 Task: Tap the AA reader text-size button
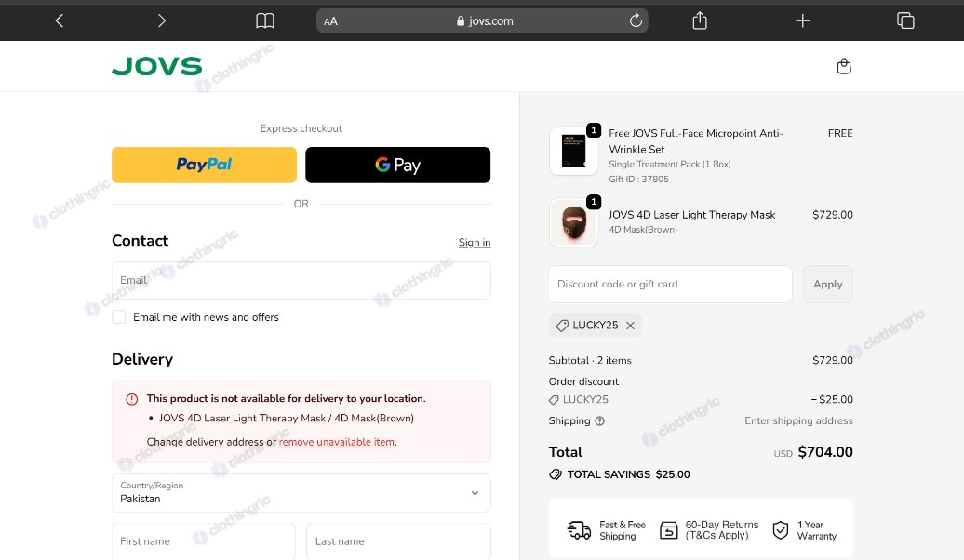coord(330,21)
